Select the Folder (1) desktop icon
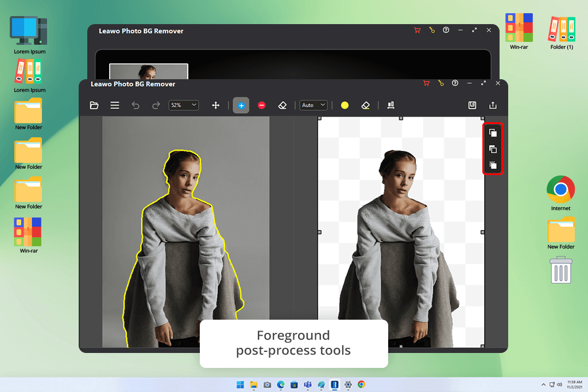This screenshot has height=392, width=588. (562, 33)
